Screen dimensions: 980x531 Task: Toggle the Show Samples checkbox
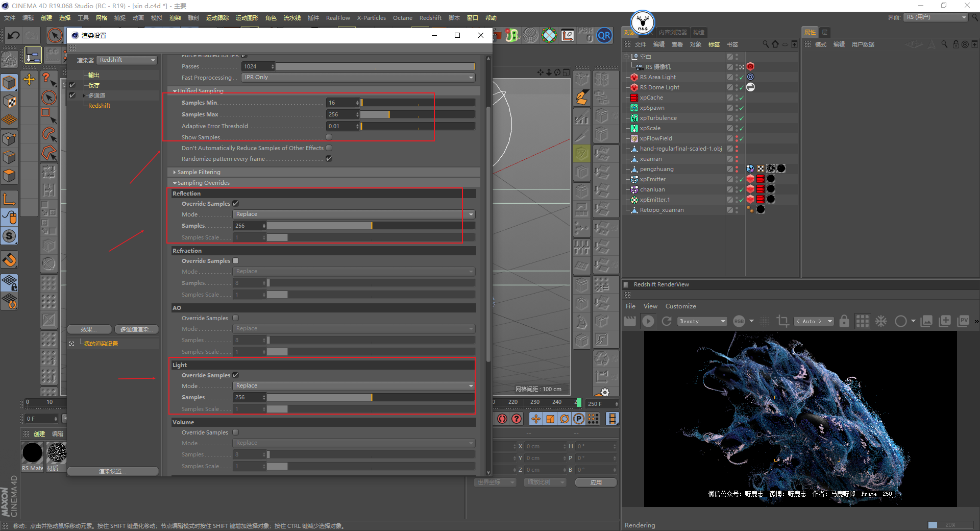coord(329,137)
